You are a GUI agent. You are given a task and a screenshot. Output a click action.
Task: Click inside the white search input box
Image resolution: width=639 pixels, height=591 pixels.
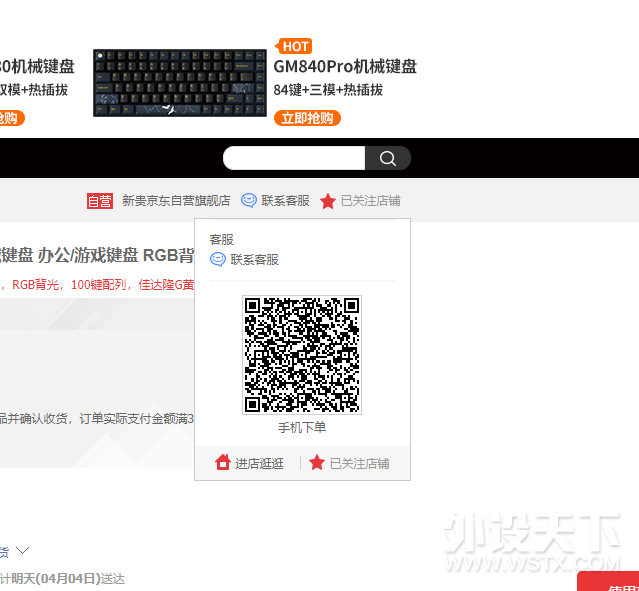point(293,158)
